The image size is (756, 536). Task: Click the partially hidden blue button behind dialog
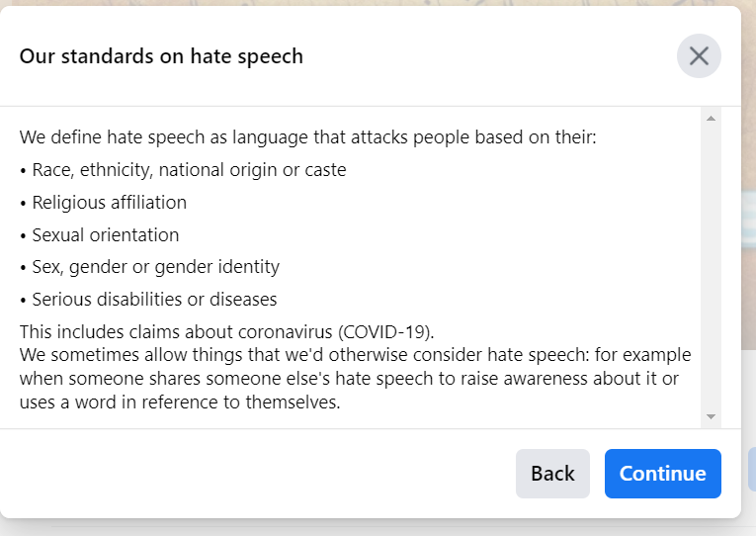click(x=751, y=470)
